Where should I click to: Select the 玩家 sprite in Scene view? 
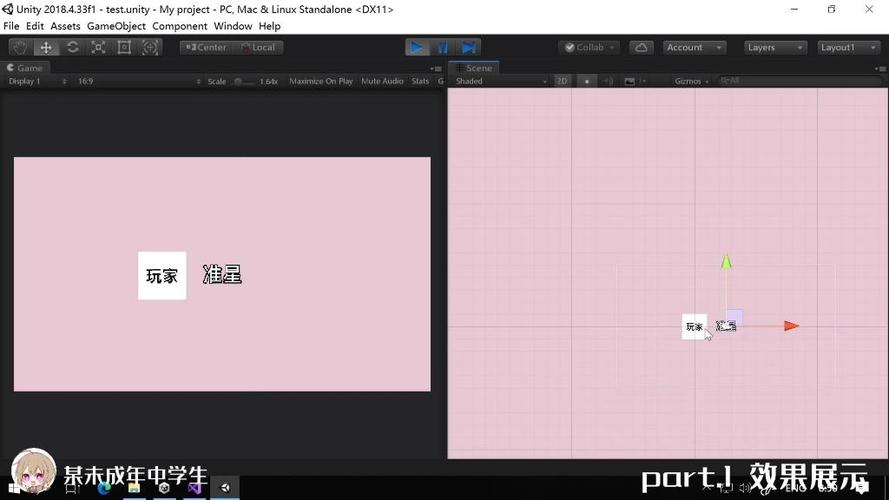click(x=694, y=327)
